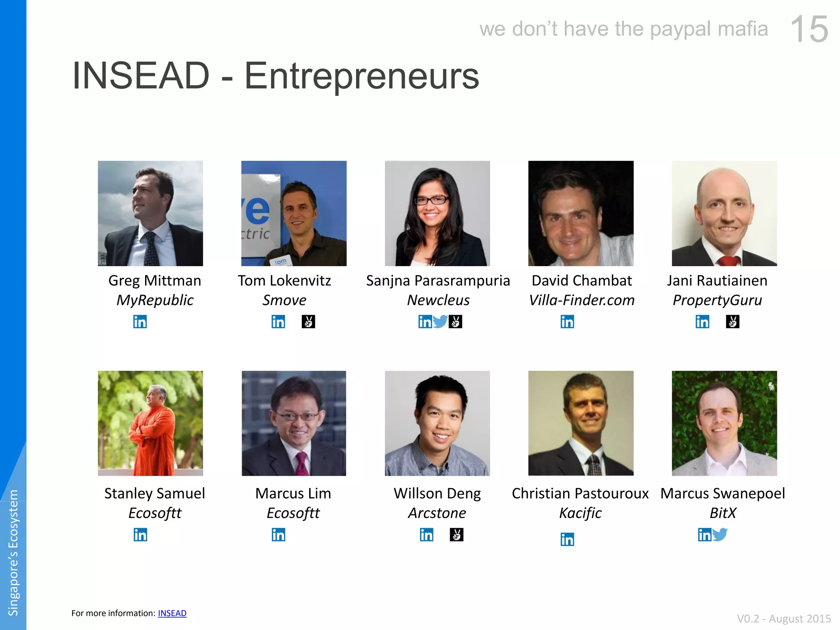Open Greg Mittman's LinkedIn icon

coord(140,322)
